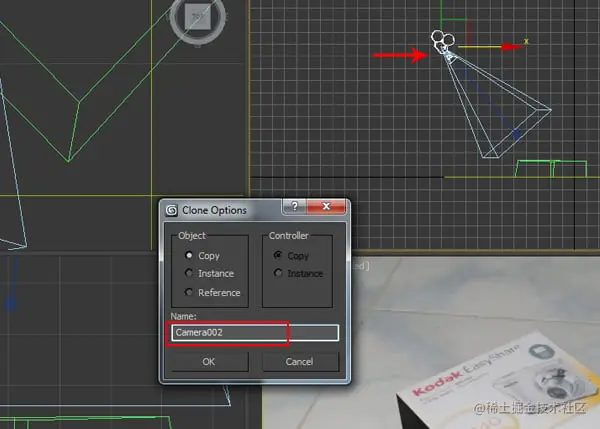Click the blue camera target point
Viewport: 600px width, 429px height.
click(516, 134)
